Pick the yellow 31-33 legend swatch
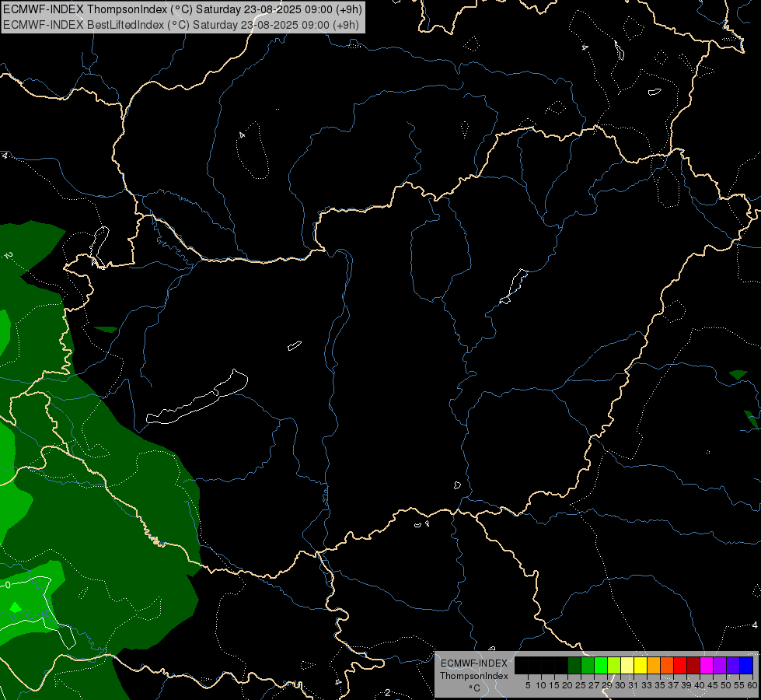 click(x=641, y=665)
